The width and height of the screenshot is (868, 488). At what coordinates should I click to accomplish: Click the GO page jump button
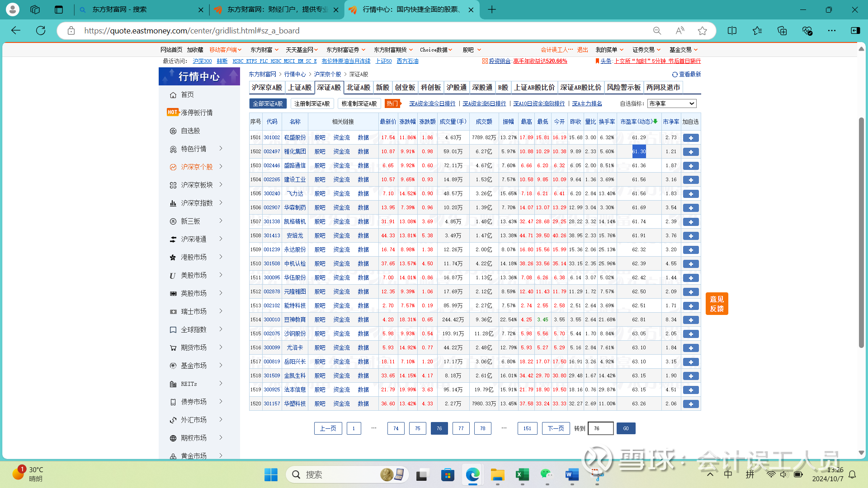(626, 428)
